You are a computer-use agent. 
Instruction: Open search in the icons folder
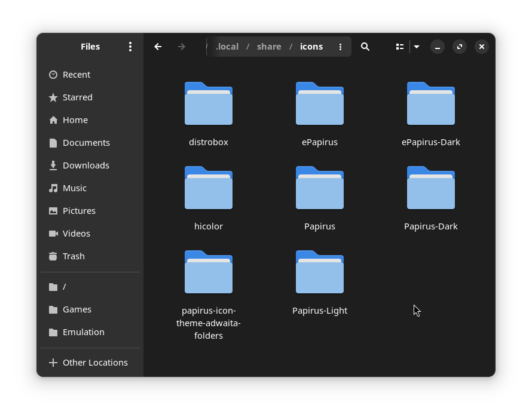(365, 47)
